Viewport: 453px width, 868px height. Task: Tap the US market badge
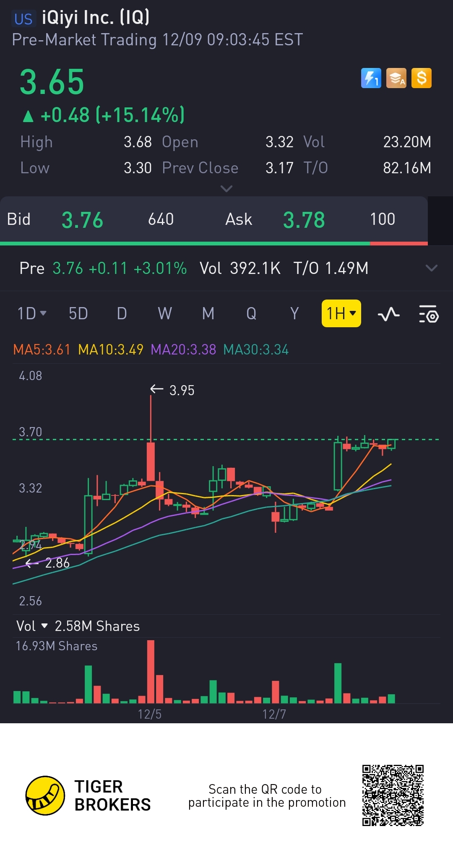click(23, 19)
